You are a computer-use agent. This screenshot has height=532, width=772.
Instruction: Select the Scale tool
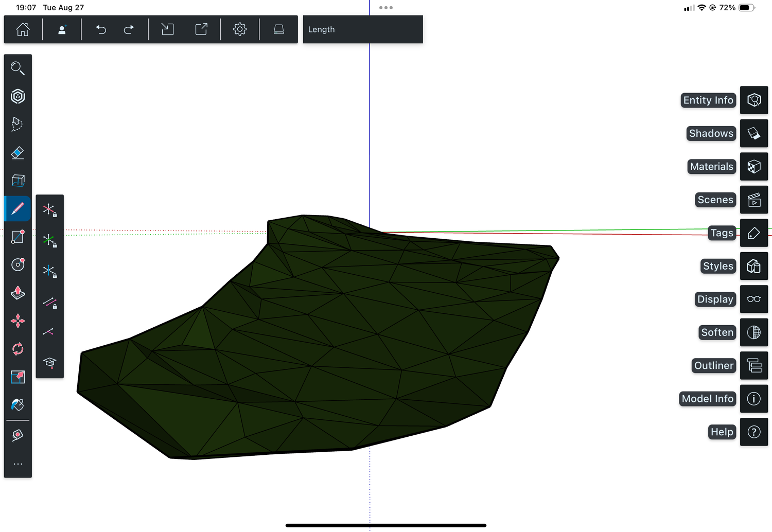tap(17, 377)
